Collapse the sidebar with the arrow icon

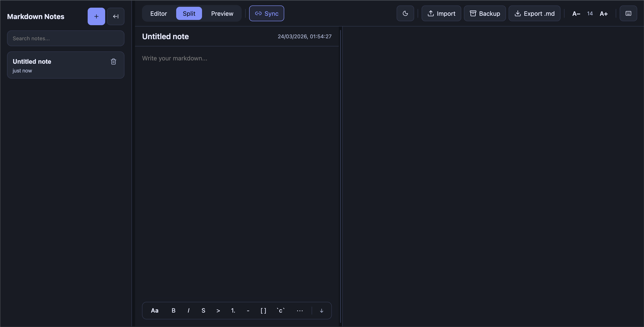[x=116, y=16]
